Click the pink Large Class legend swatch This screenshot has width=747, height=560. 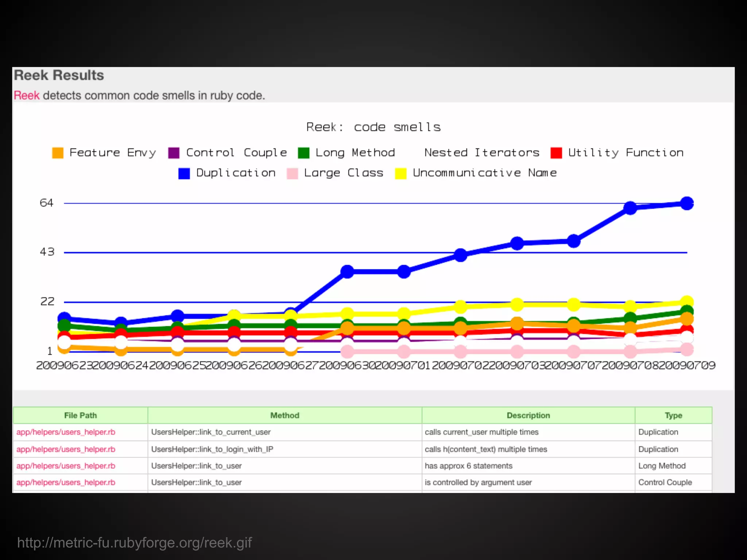292,173
